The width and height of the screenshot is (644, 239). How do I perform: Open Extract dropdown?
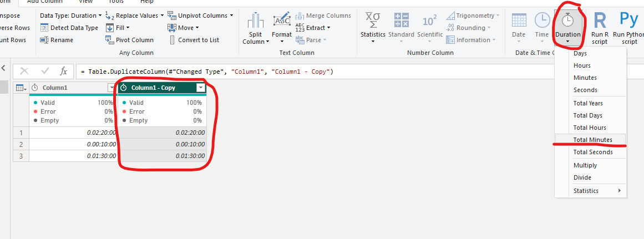coord(313,28)
